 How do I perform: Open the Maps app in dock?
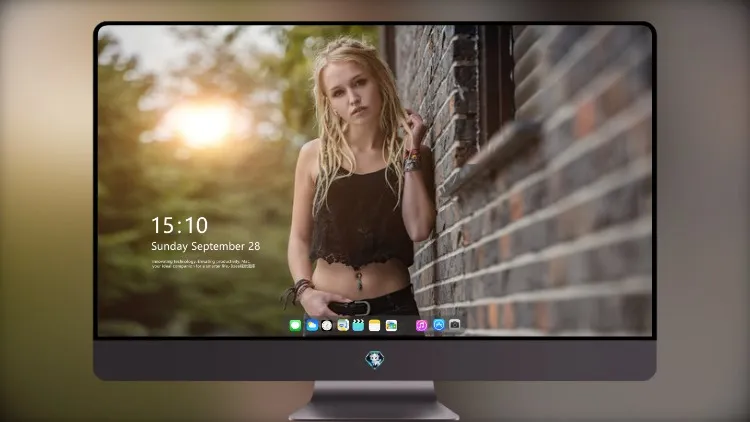(x=343, y=326)
